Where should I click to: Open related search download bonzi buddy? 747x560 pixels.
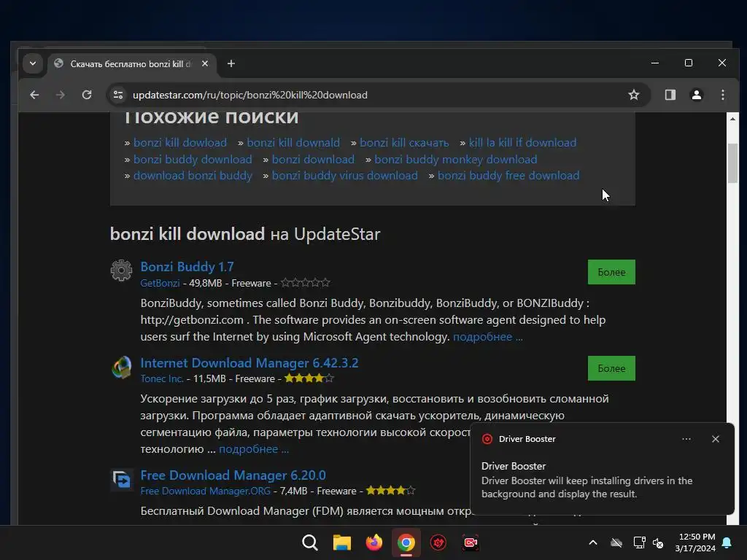pos(193,175)
